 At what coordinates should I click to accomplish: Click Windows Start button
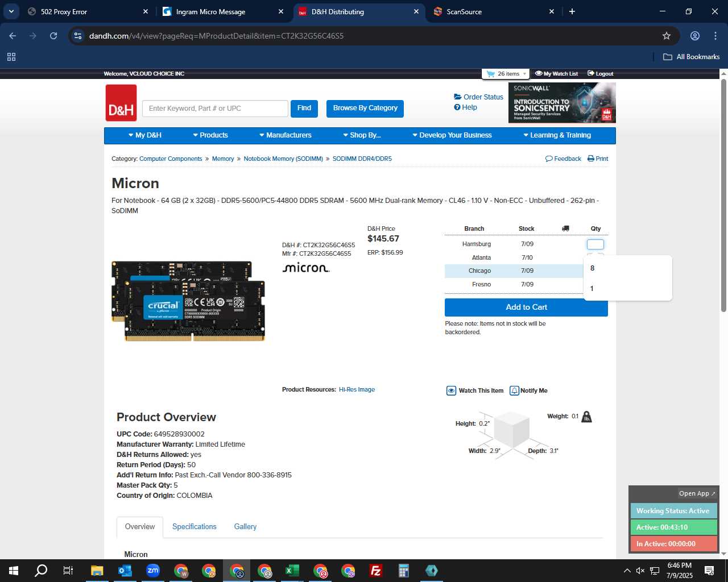click(14, 571)
